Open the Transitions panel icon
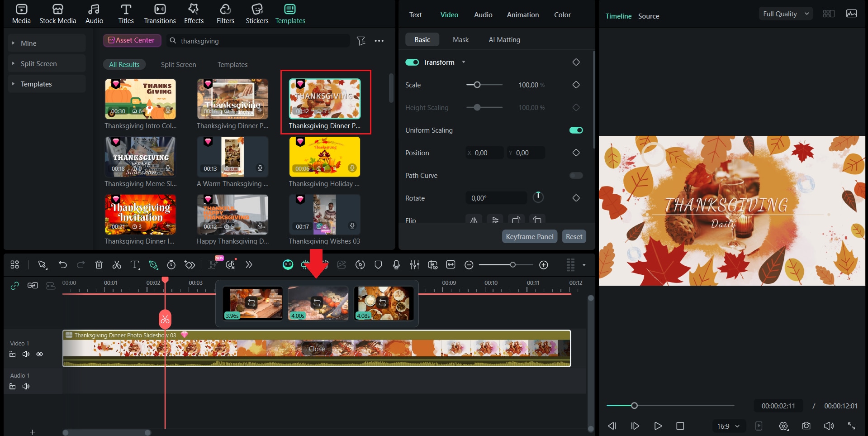Screen dimensions: 868x436 click(x=159, y=13)
